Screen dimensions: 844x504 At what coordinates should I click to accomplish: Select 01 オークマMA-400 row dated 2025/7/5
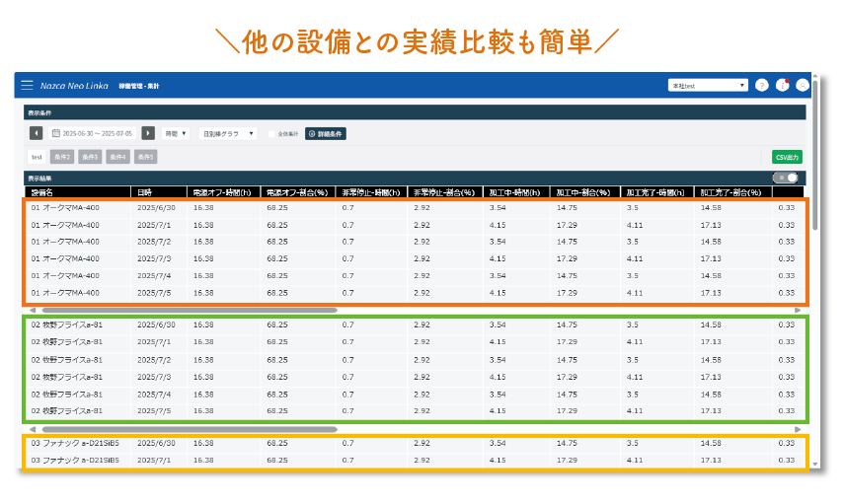(x=415, y=293)
